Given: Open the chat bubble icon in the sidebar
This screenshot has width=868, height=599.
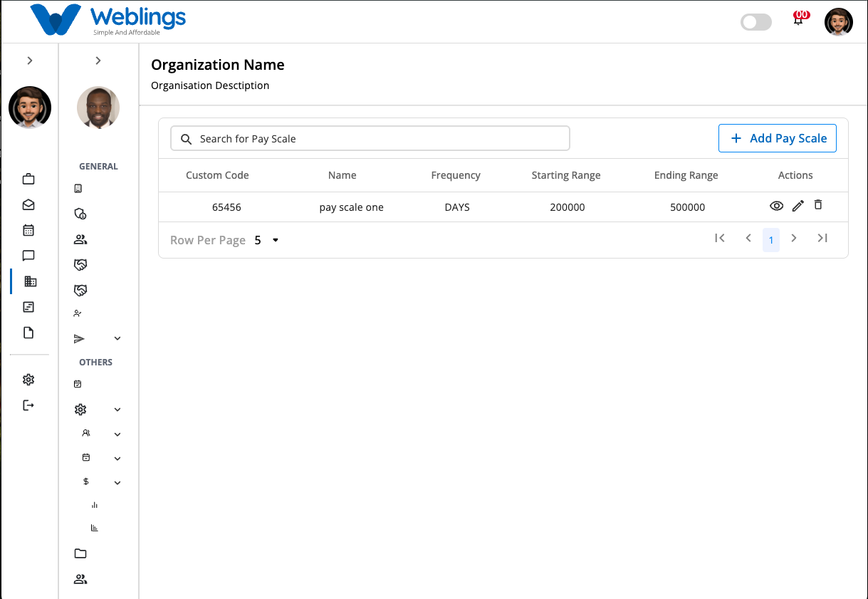Looking at the screenshot, I should [28, 256].
